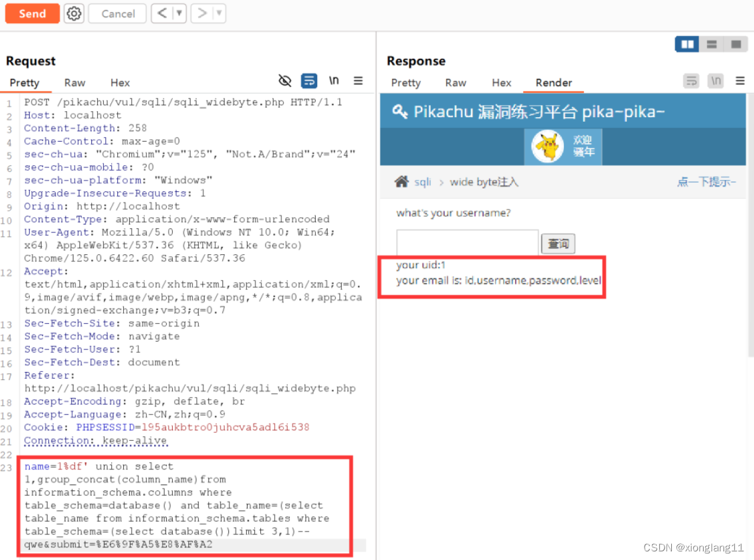
Task: Click the POST request line text
Action: tap(183, 102)
